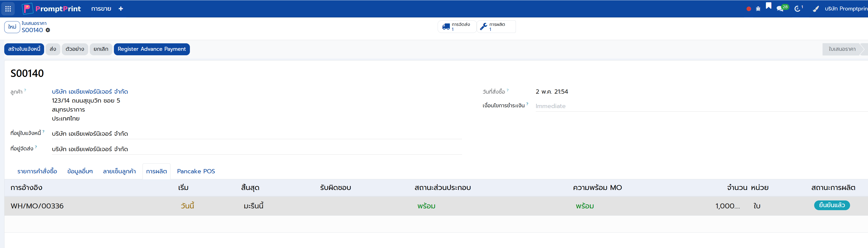Sort by สถานะการผลิต column header

point(833,188)
